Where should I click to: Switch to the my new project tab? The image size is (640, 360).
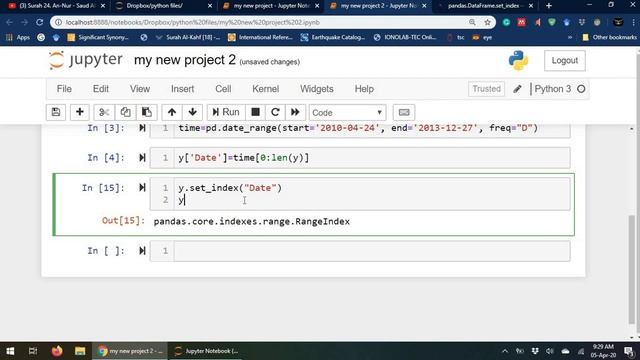[271, 6]
